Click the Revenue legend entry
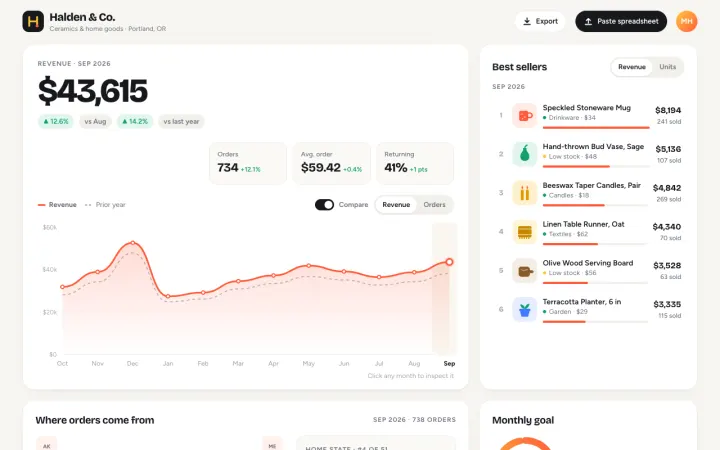The image size is (720, 450). tap(57, 205)
